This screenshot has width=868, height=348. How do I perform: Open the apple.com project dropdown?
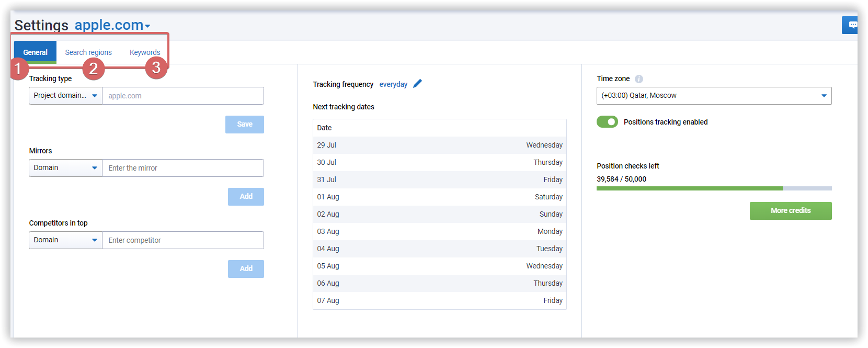112,25
